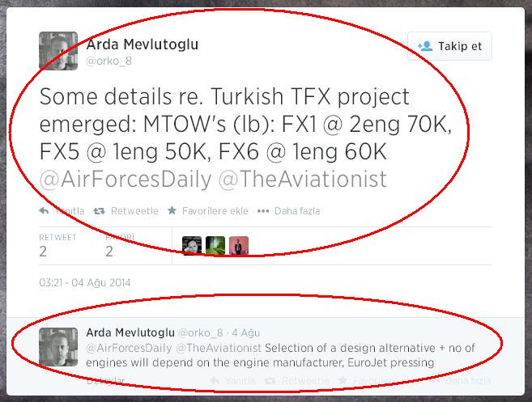
Task: Click the reply arrow icon under main tweet
Action: [x=44, y=210]
